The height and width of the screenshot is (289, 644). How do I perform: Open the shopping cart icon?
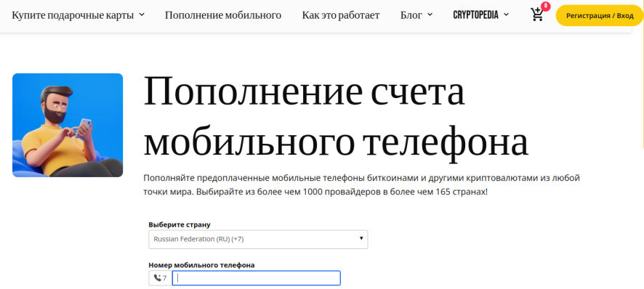pos(537,15)
